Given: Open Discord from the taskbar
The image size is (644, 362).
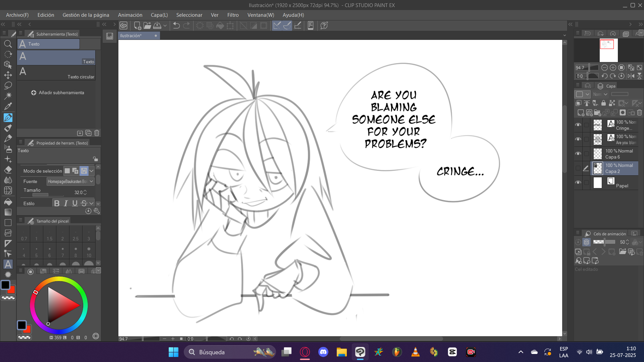Looking at the screenshot, I should point(323,352).
